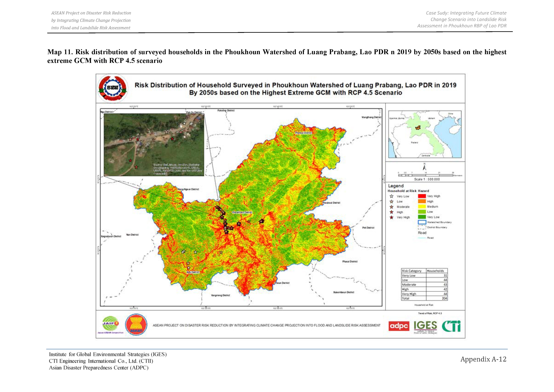Click the Map 11 caption heading
The width and height of the screenshot is (554, 392).
tap(277, 56)
